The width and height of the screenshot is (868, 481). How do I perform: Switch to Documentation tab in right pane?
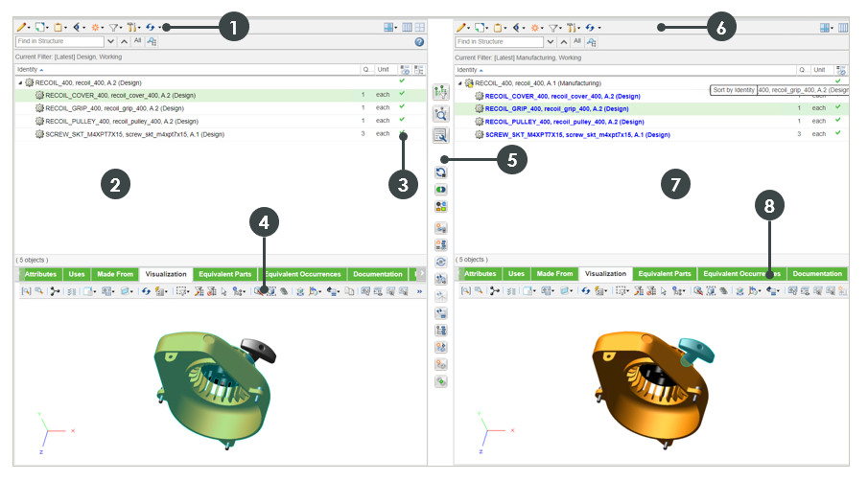(x=817, y=274)
